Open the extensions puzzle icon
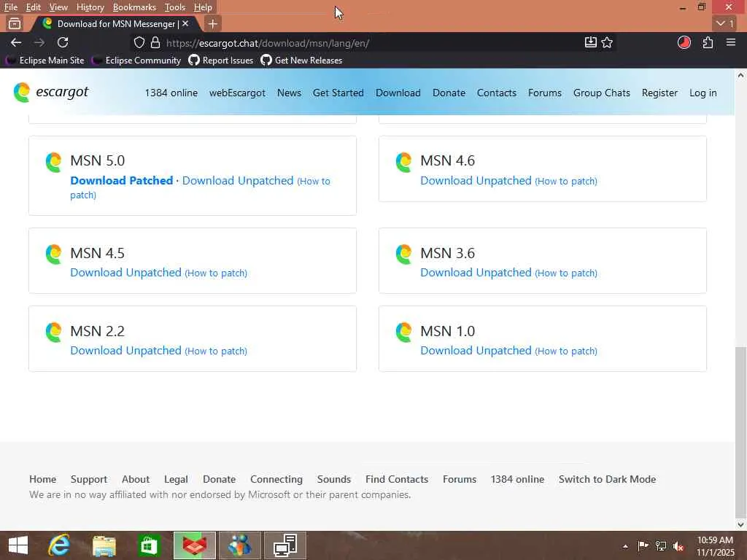Screen dimensions: 747x560 [x=708, y=42]
